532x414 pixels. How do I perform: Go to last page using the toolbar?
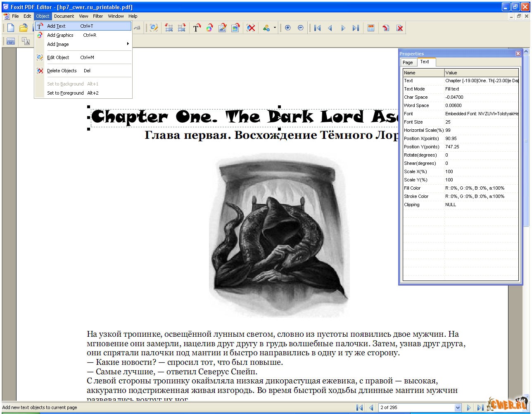click(356, 28)
